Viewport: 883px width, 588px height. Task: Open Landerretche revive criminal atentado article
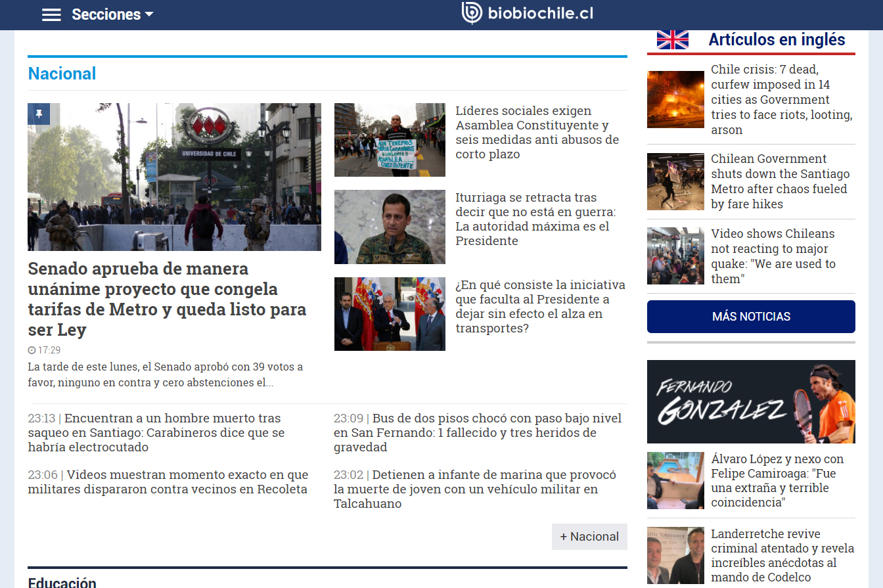coord(782,556)
